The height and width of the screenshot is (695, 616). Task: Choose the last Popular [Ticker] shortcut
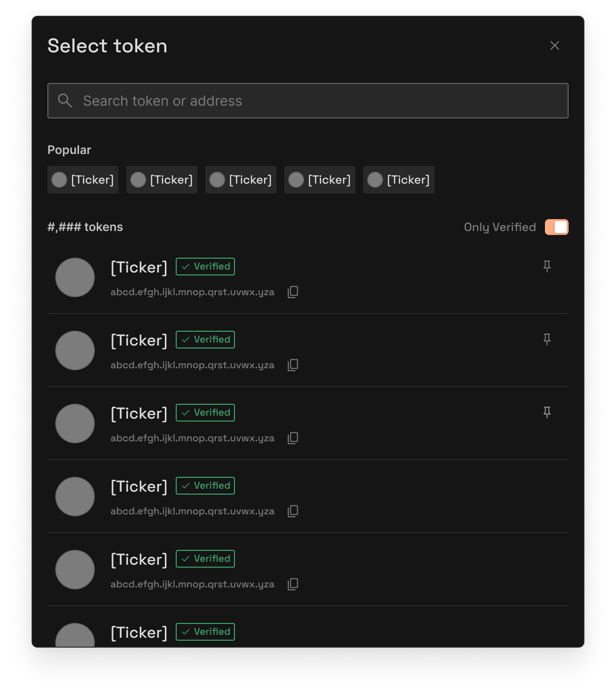pos(398,180)
